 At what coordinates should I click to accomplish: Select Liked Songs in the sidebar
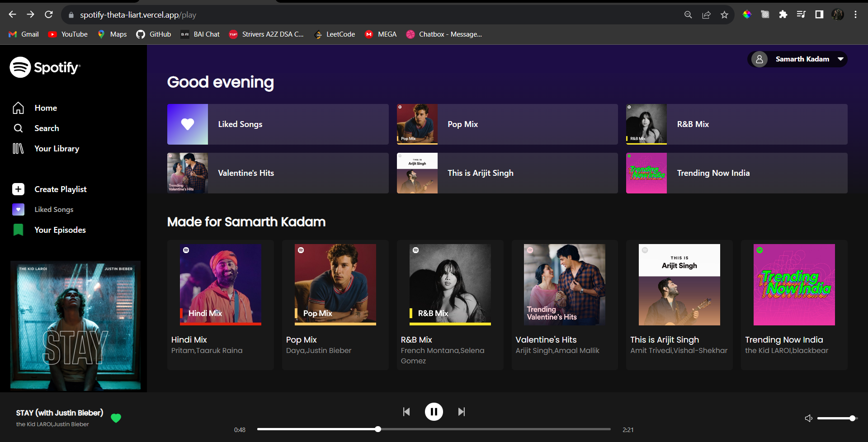[x=54, y=210]
